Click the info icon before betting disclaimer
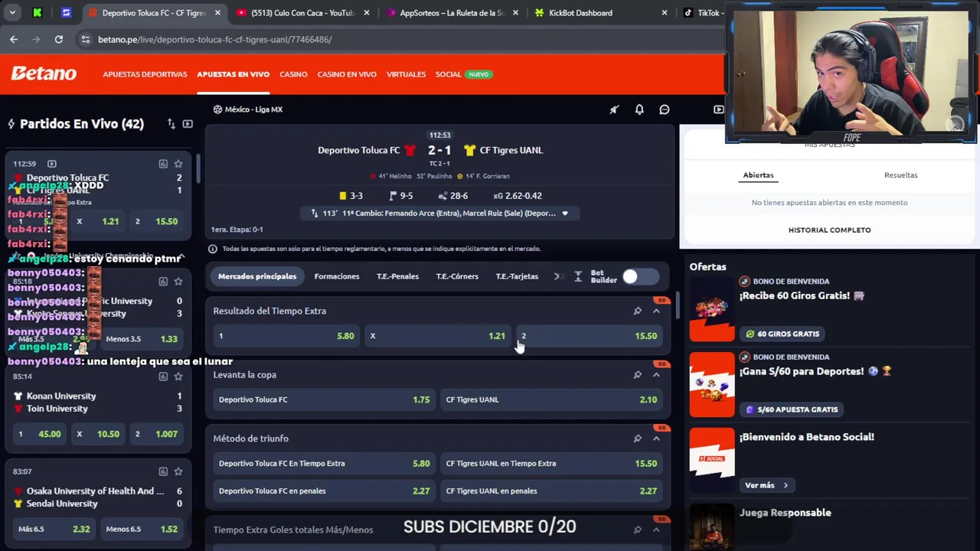The height and width of the screenshot is (551, 980). coord(213,249)
